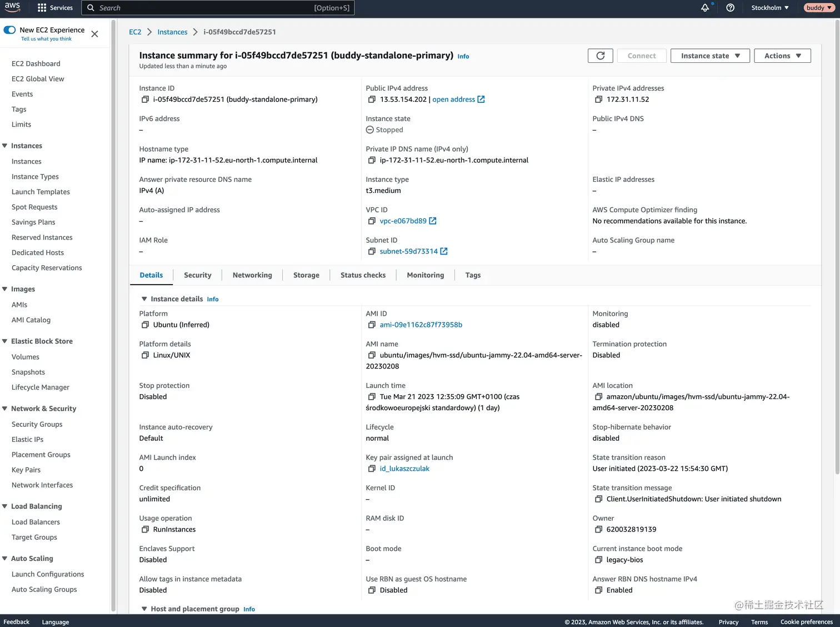The image size is (840, 627).
Task: Copy the VPC ID vpc-e067bd89
Action: [x=372, y=221]
